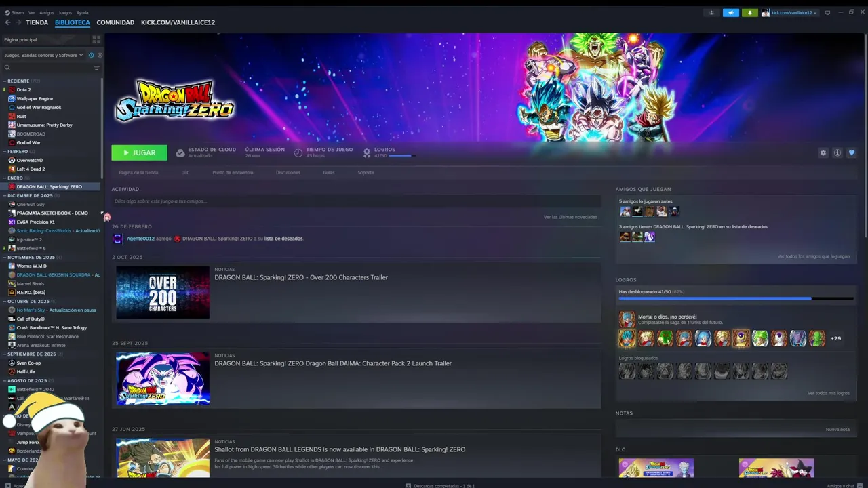Screen dimensions: 868x488
Task: Open the Ver menu
Action: (31, 12)
